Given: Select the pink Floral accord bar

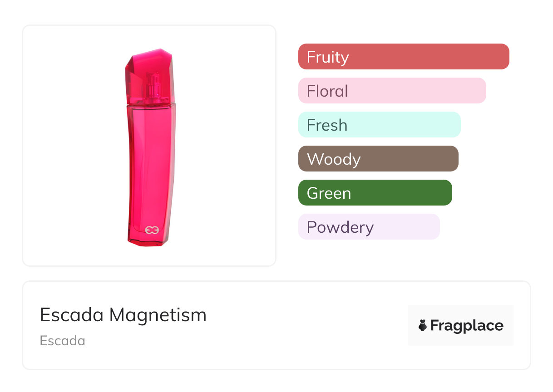Looking at the screenshot, I should click(392, 91).
